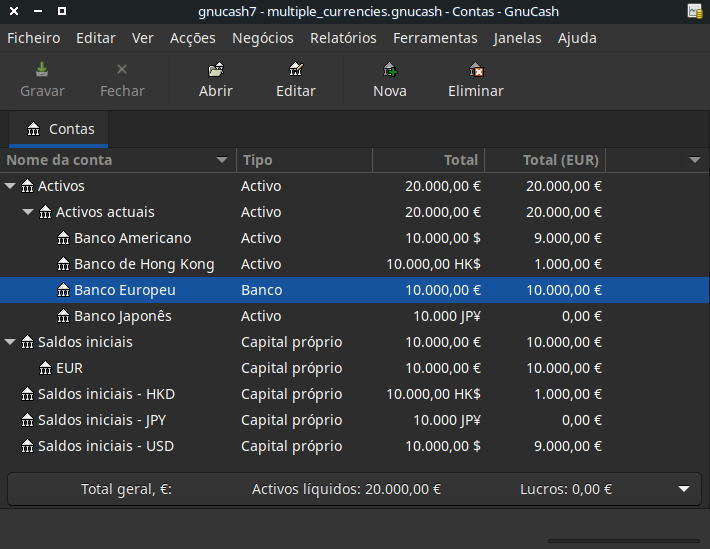Click the application icon in the title bar corner
The height and width of the screenshot is (549, 710).
tap(694, 11)
